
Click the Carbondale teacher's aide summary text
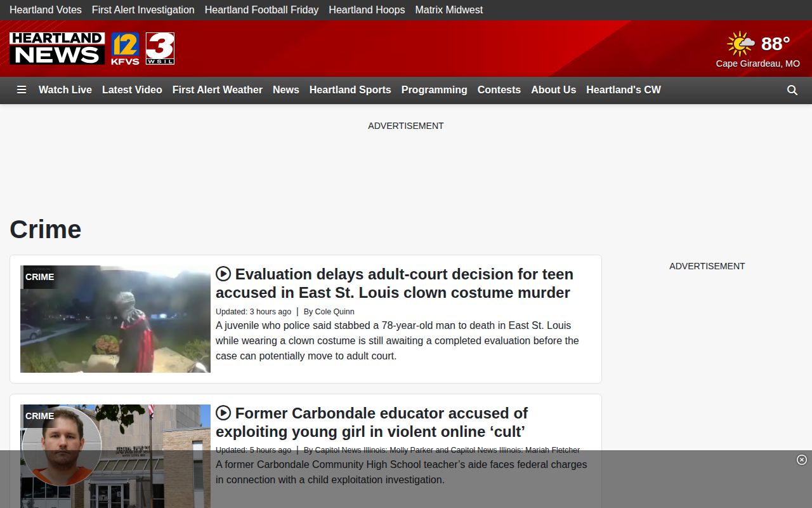pyautogui.click(x=401, y=472)
